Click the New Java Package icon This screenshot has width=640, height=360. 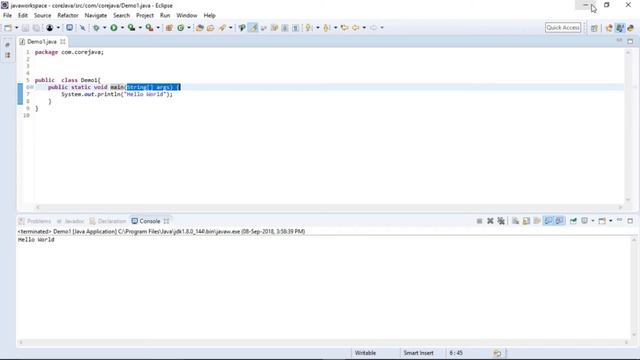pyautogui.click(x=169, y=28)
